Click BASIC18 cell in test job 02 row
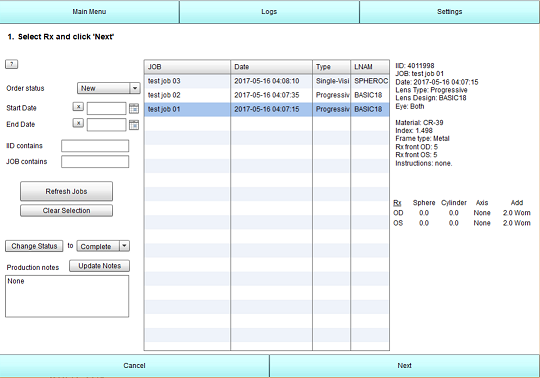540x378 pixels. (370, 95)
